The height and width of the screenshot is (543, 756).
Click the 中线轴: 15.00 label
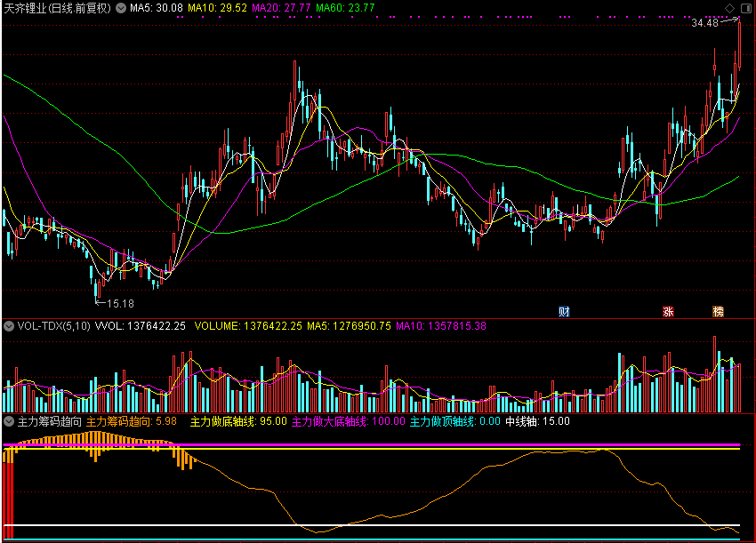pyautogui.click(x=537, y=421)
